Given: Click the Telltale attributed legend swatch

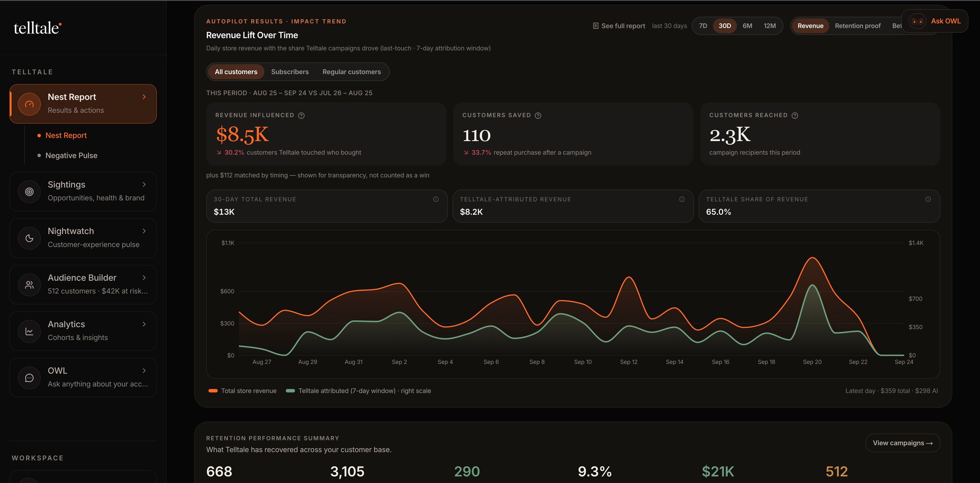Looking at the screenshot, I should 290,391.
